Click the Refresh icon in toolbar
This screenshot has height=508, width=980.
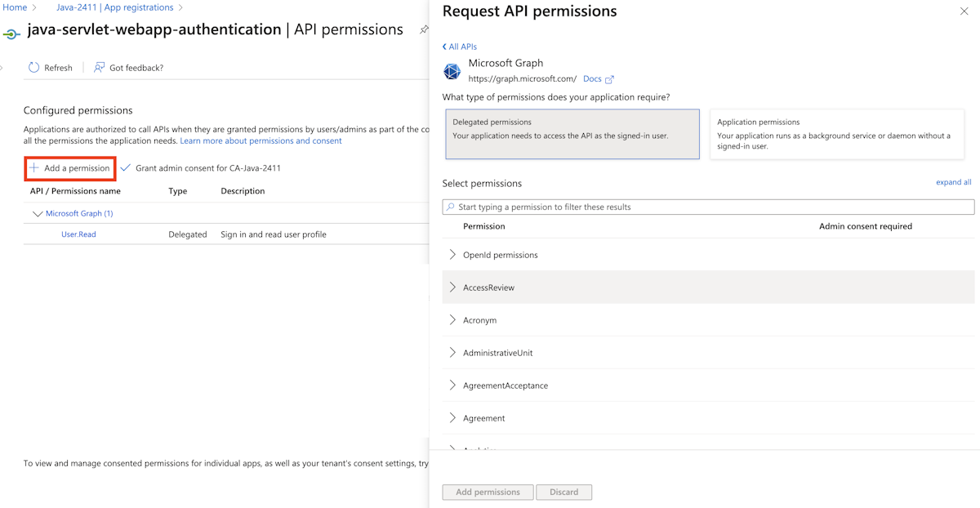[x=33, y=68]
